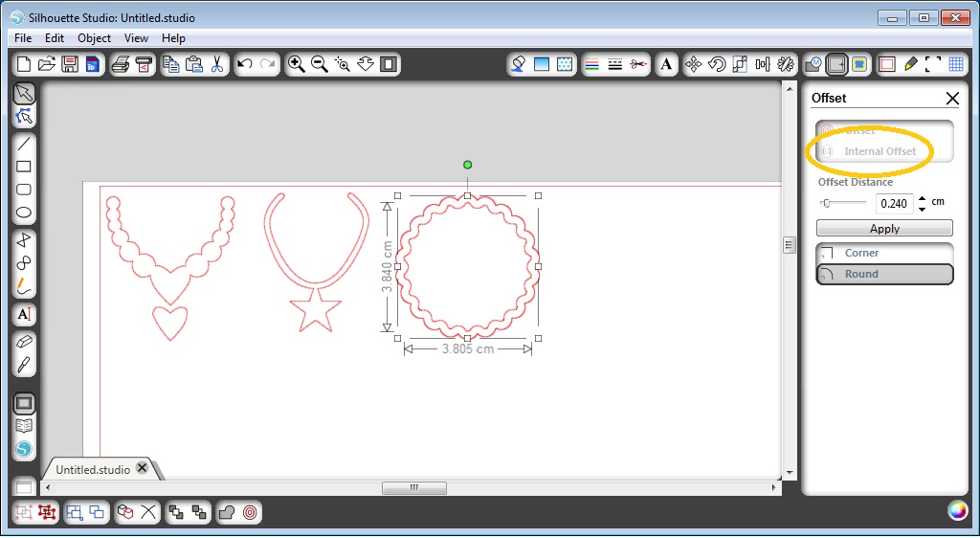
Task: Select the Round offset style
Action: pyautogui.click(x=884, y=275)
